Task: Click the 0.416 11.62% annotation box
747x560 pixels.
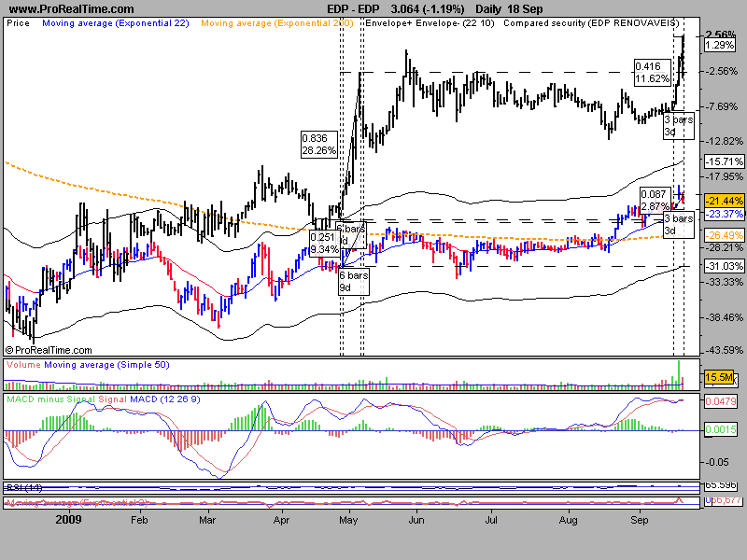Action: click(652, 73)
